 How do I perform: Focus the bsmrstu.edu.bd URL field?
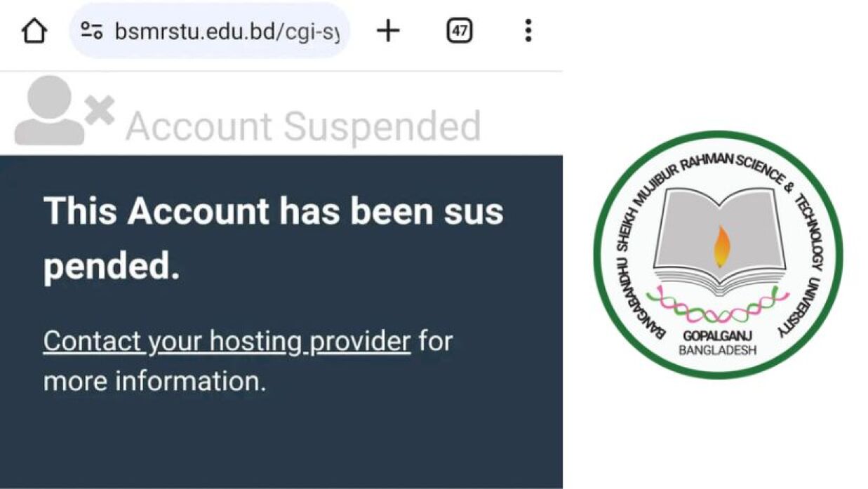209,31
